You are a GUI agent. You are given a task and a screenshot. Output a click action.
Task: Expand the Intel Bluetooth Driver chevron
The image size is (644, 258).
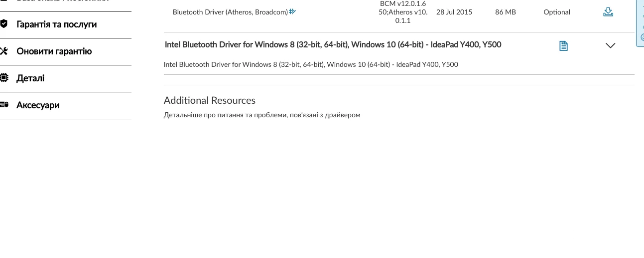click(610, 45)
